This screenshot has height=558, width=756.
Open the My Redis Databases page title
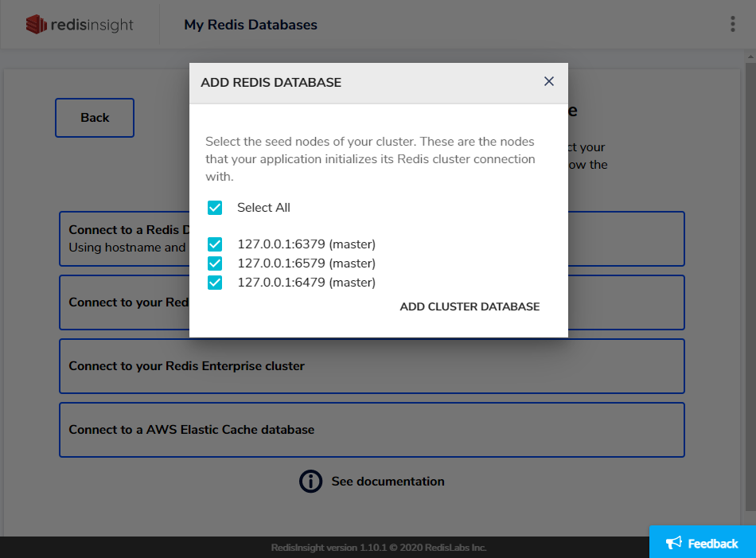(x=251, y=25)
